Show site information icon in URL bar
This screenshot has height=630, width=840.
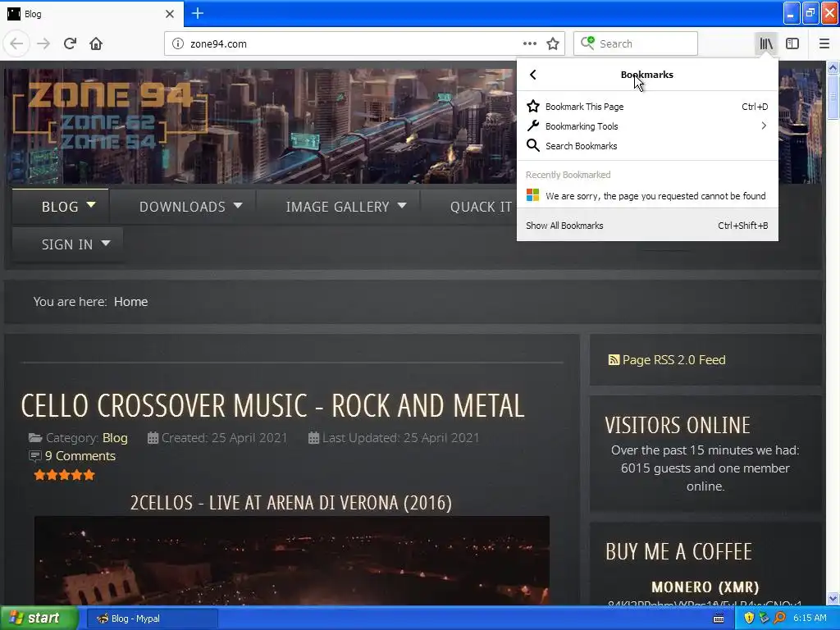(x=178, y=44)
